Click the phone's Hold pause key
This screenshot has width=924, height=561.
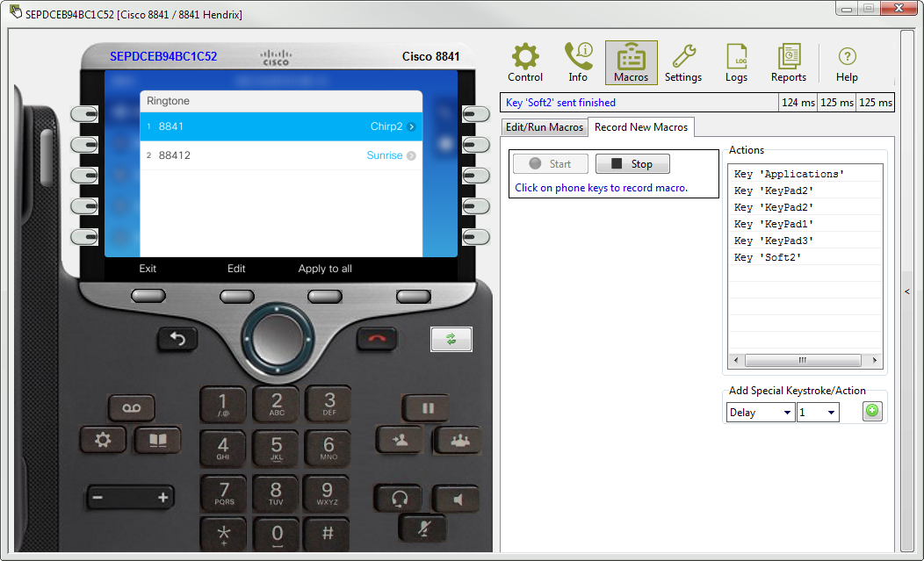[x=427, y=407]
